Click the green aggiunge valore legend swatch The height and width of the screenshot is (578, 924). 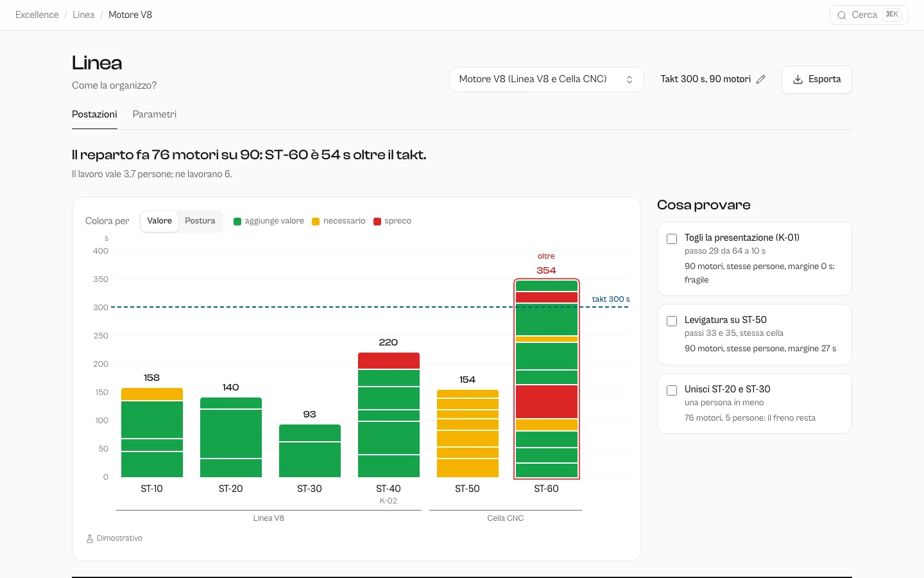tap(237, 222)
